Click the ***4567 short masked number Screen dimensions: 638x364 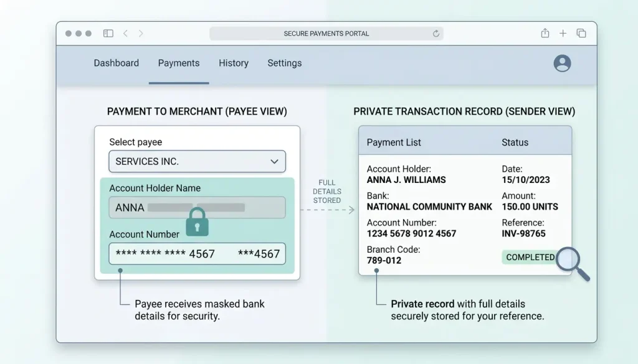[259, 254]
